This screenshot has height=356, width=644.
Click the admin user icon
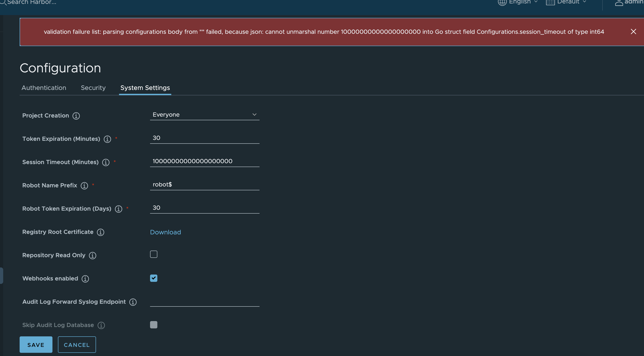619,3
